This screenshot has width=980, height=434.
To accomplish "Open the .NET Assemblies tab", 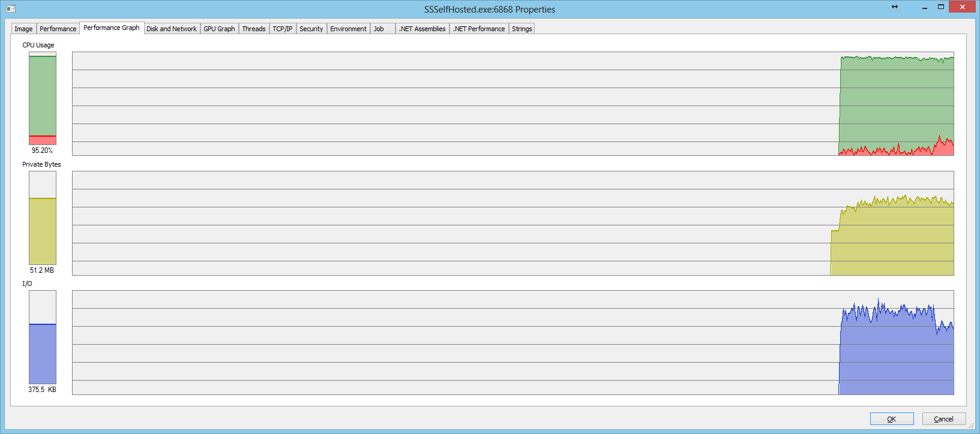I will point(422,29).
